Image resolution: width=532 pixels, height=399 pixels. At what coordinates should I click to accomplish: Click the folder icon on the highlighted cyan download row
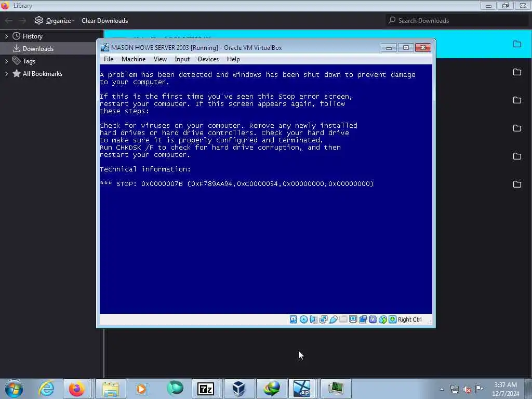517,44
